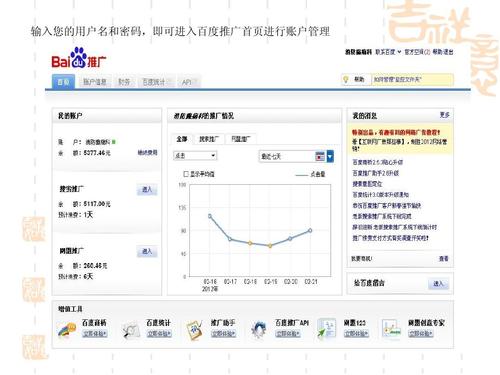
Task: Select the 首页 navigation tab
Action: tap(63, 82)
